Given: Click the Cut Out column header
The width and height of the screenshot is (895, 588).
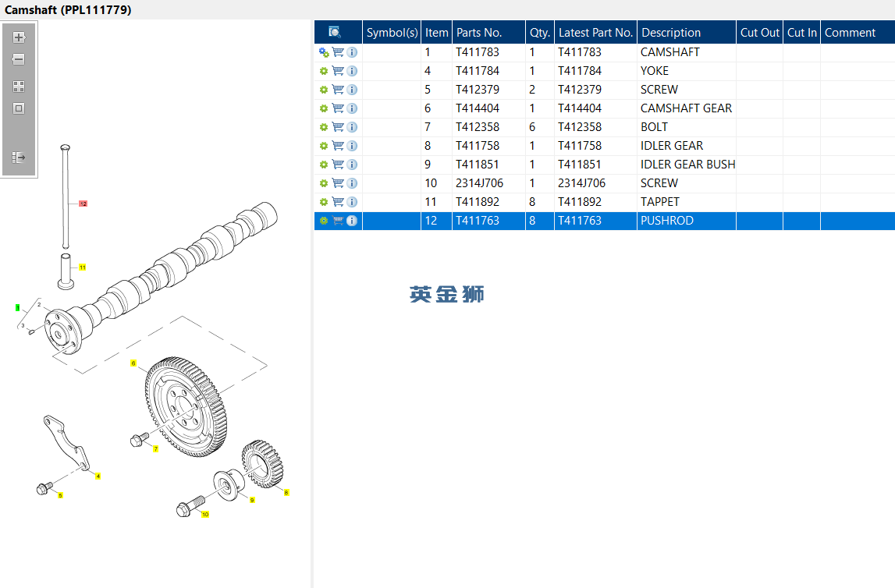Looking at the screenshot, I should coord(760,33).
